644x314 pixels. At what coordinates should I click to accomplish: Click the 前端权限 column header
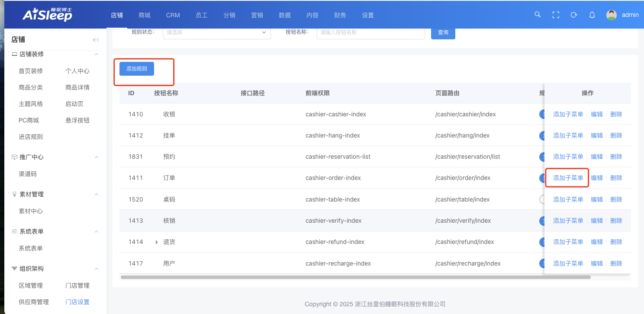click(x=318, y=93)
